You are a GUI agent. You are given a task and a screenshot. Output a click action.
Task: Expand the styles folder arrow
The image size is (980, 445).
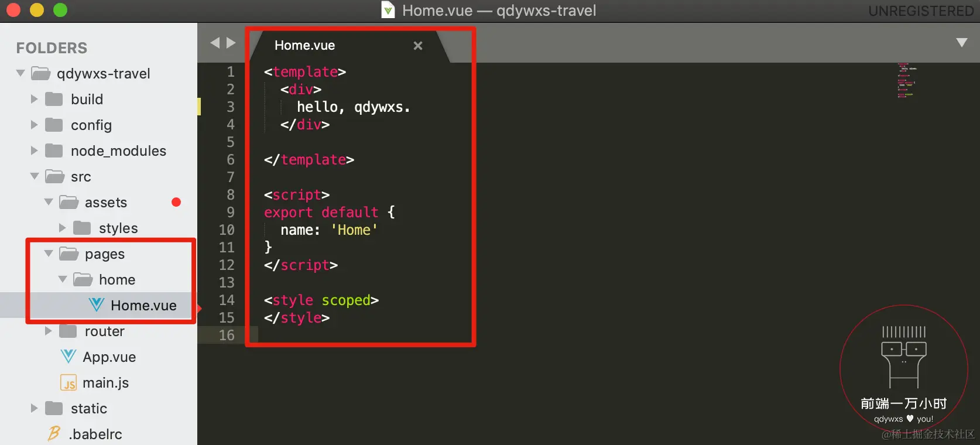tap(62, 228)
